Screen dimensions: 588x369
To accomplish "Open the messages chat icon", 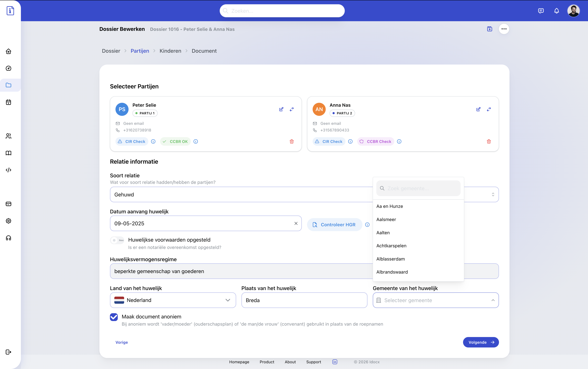I will 541,11.
